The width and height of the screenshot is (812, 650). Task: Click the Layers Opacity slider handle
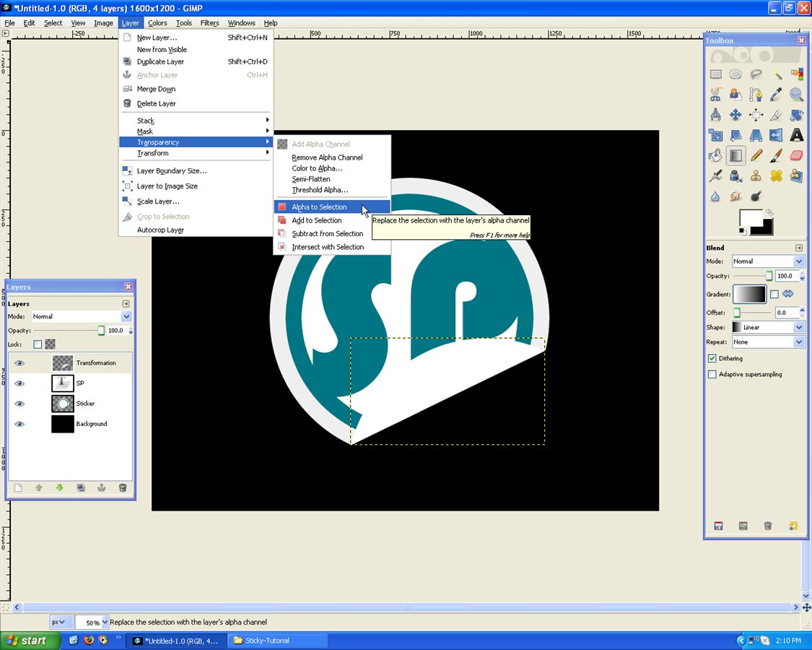click(101, 331)
